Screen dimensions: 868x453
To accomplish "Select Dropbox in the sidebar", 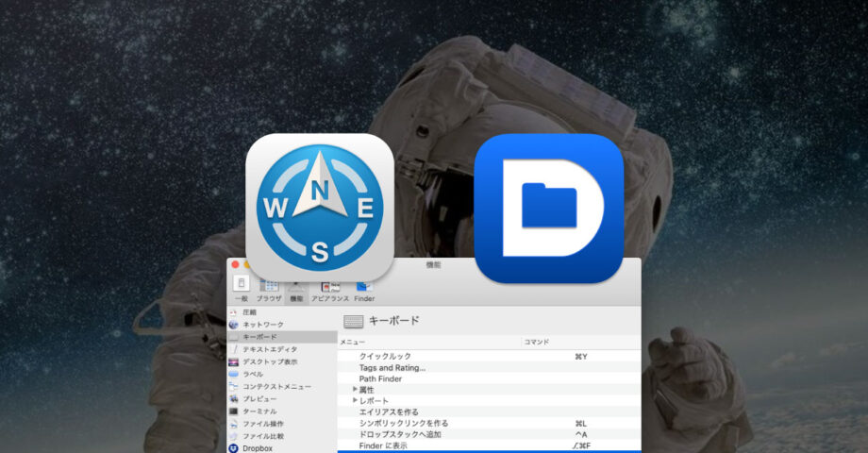I will pyautogui.click(x=282, y=448).
